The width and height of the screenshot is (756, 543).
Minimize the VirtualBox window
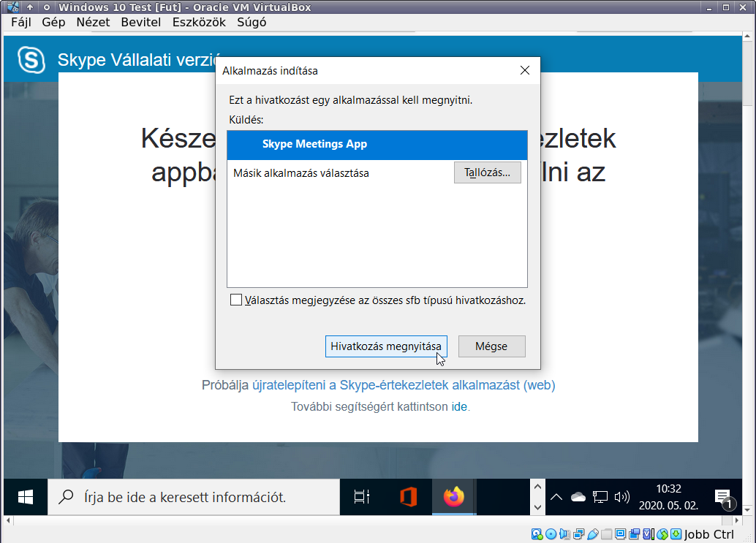click(x=709, y=8)
